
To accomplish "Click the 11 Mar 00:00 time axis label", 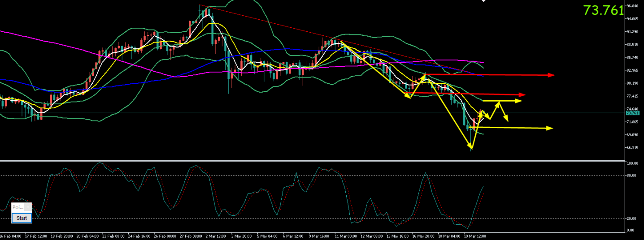I will pos(346,236).
